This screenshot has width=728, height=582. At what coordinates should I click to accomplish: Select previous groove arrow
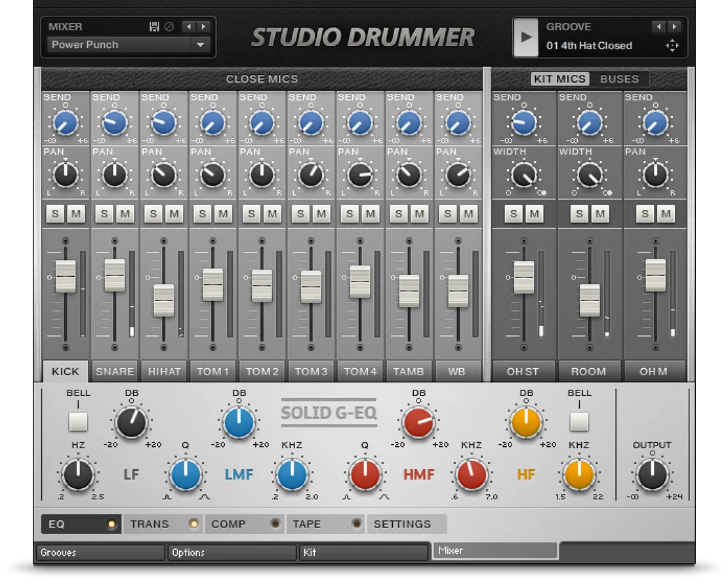coord(659,27)
